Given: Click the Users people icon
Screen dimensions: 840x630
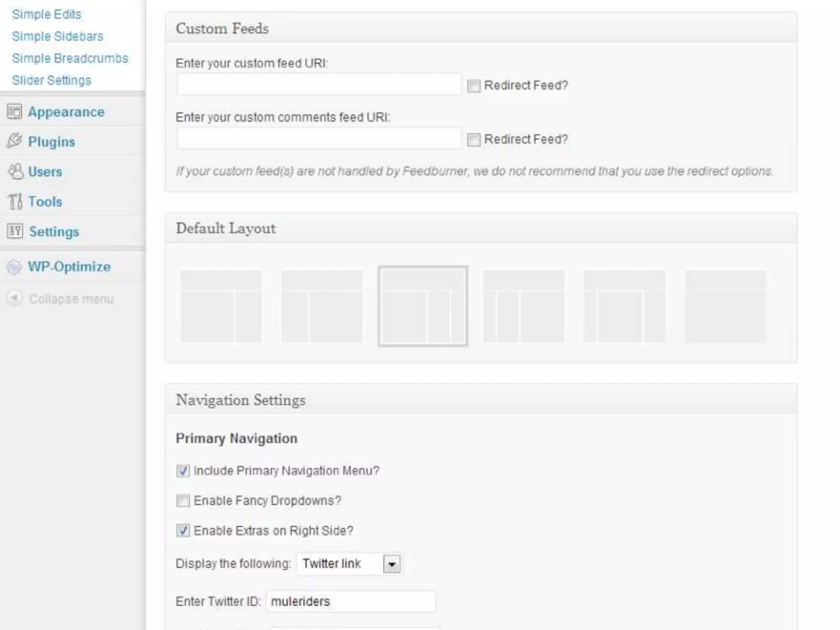Looking at the screenshot, I should click(16, 171).
